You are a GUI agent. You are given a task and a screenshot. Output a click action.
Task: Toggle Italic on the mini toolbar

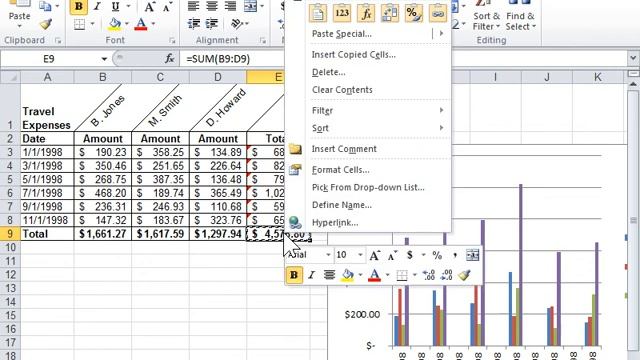click(311, 275)
